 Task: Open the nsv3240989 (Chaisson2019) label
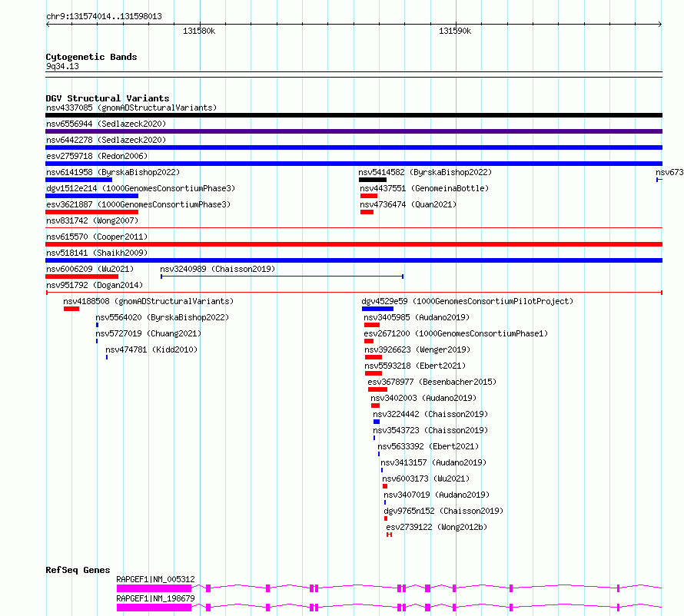[217, 269]
